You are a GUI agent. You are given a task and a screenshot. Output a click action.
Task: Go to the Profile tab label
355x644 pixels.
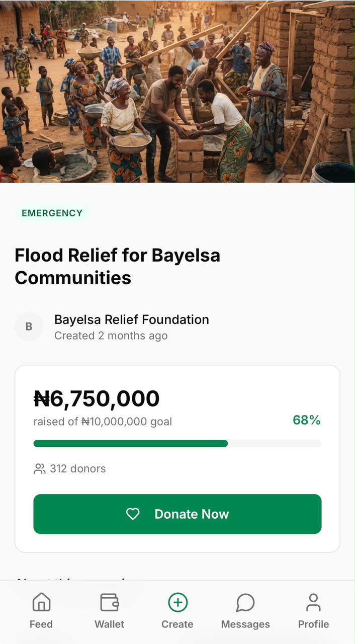coord(313,624)
